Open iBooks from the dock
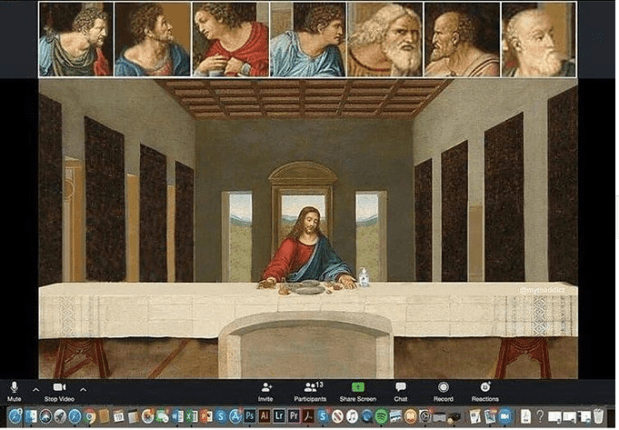Screen dimensions: 619x430 (x=410, y=417)
